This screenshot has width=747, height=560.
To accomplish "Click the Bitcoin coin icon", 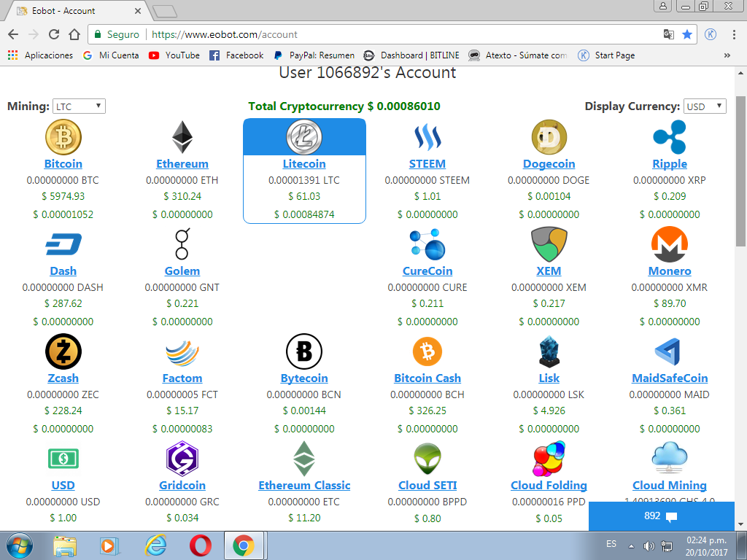I will tap(63, 137).
